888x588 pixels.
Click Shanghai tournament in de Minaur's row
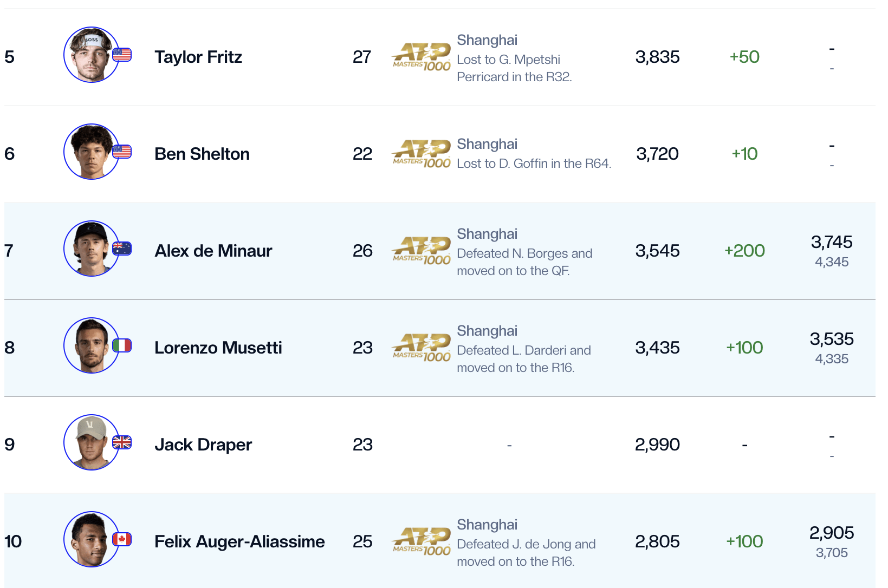[x=487, y=234]
